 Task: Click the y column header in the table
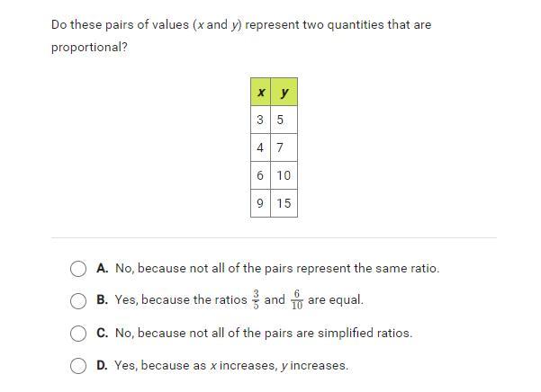click(x=284, y=92)
